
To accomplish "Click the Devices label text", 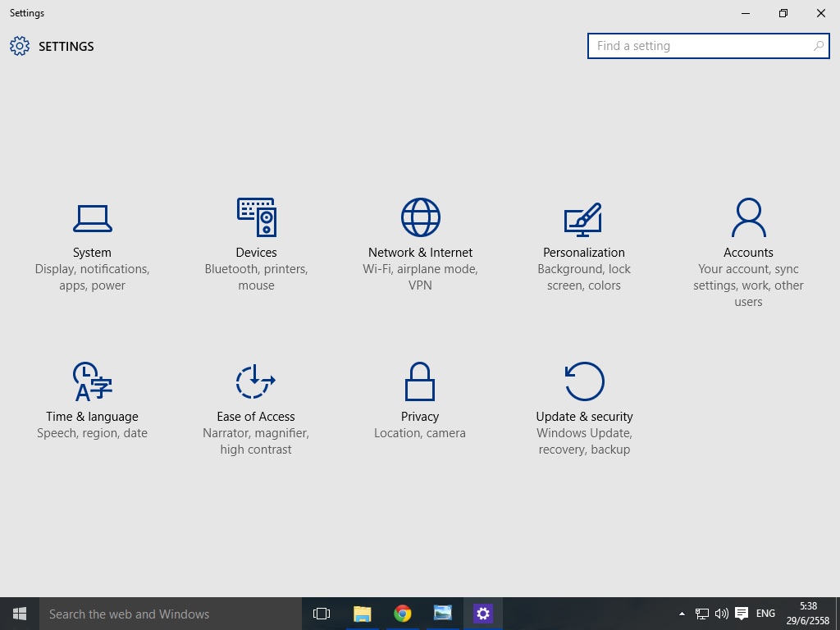I will 256,253.
